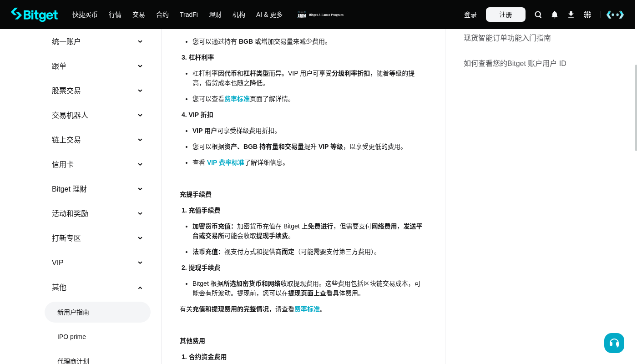Expand the VIP sidebar section
This screenshot has height=364, width=637.
point(97,263)
